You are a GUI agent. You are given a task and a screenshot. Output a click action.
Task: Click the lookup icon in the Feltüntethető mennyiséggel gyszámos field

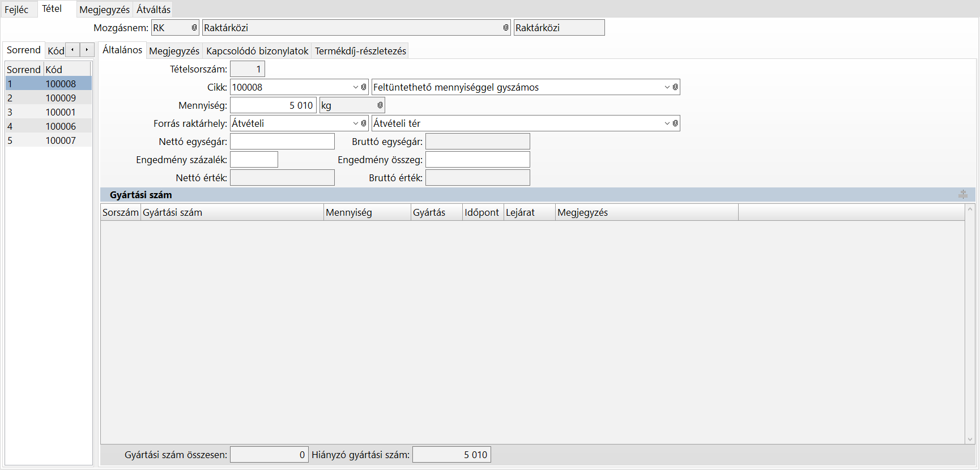[x=675, y=87]
